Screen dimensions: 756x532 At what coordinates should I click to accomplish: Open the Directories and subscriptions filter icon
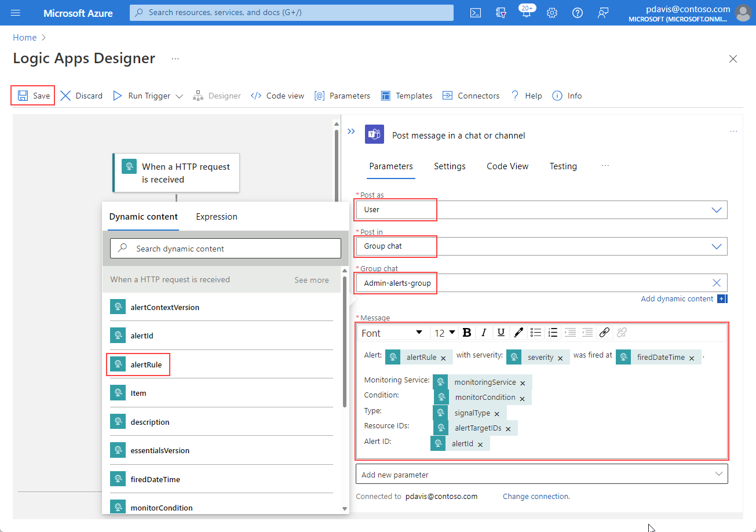[x=501, y=13]
